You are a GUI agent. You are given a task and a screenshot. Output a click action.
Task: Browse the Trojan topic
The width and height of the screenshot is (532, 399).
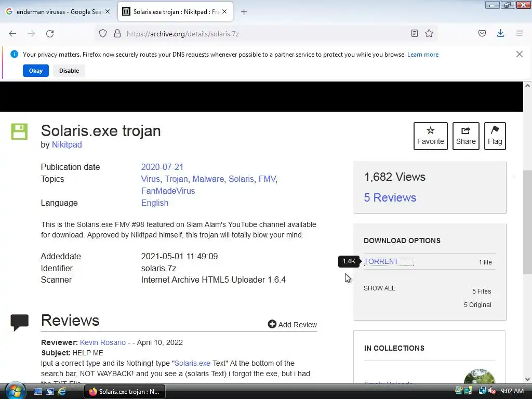click(x=176, y=179)
